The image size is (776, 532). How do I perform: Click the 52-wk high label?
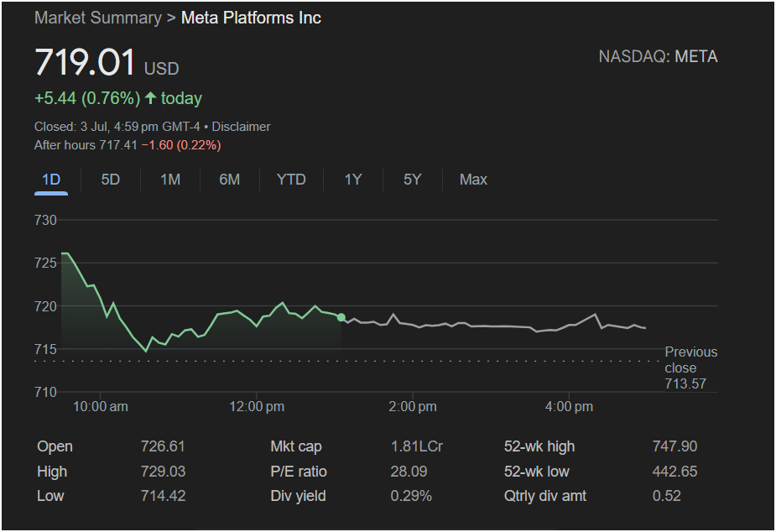tap(539, 446)
